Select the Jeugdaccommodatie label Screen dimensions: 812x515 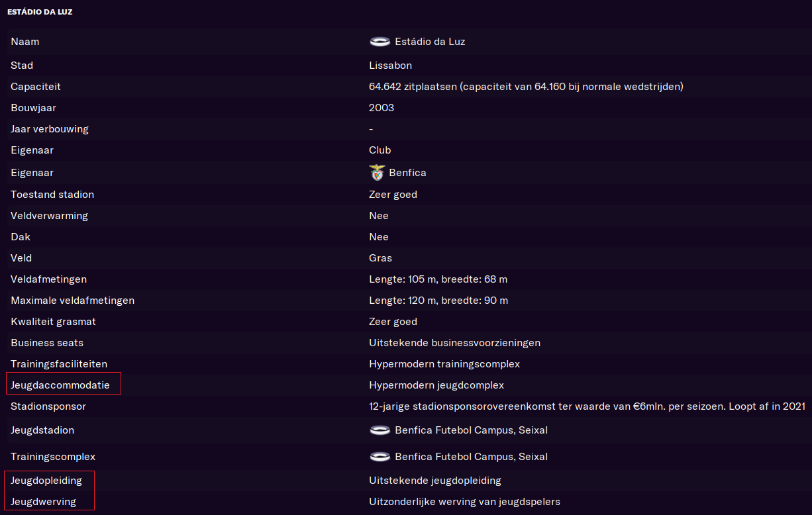[x=60, y=385]
